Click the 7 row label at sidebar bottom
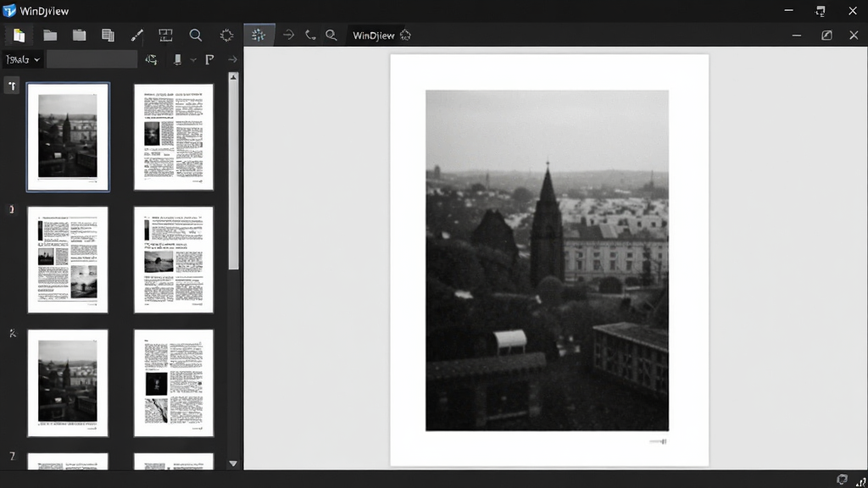Image resolution: width=868 pixels, height=488 pixels. (12, 457)
